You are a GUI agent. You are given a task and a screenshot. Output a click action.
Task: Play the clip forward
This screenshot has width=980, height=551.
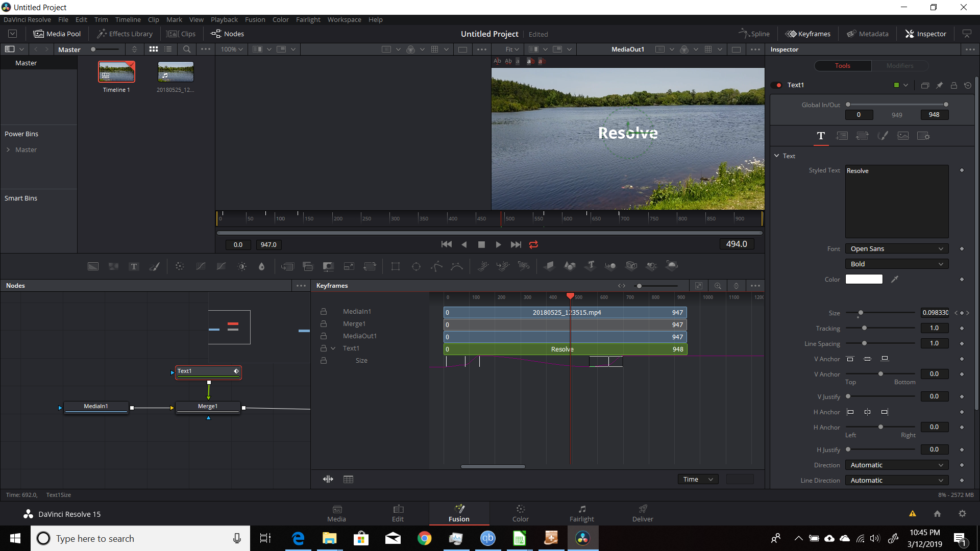498,244
